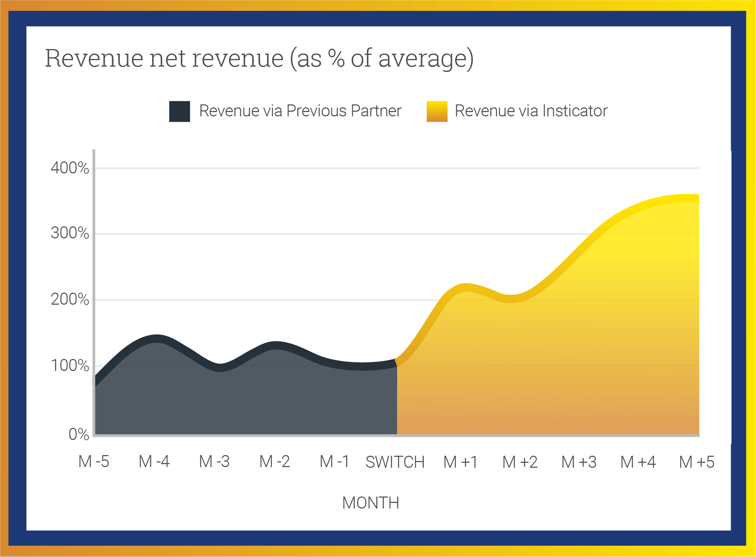Click the SWITCH axis label
The width and height of the screenshot is (756, 557).
pyautogui.click(x=395, y=462)
